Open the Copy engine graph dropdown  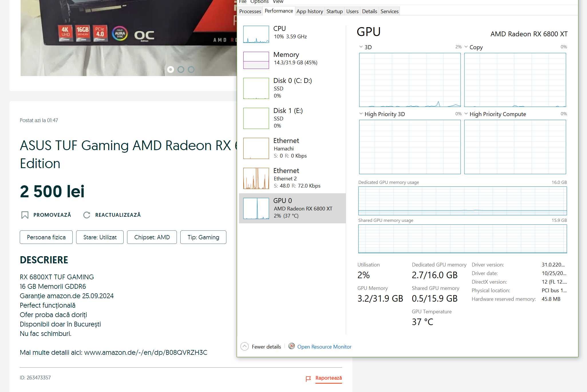pos(466,47)
